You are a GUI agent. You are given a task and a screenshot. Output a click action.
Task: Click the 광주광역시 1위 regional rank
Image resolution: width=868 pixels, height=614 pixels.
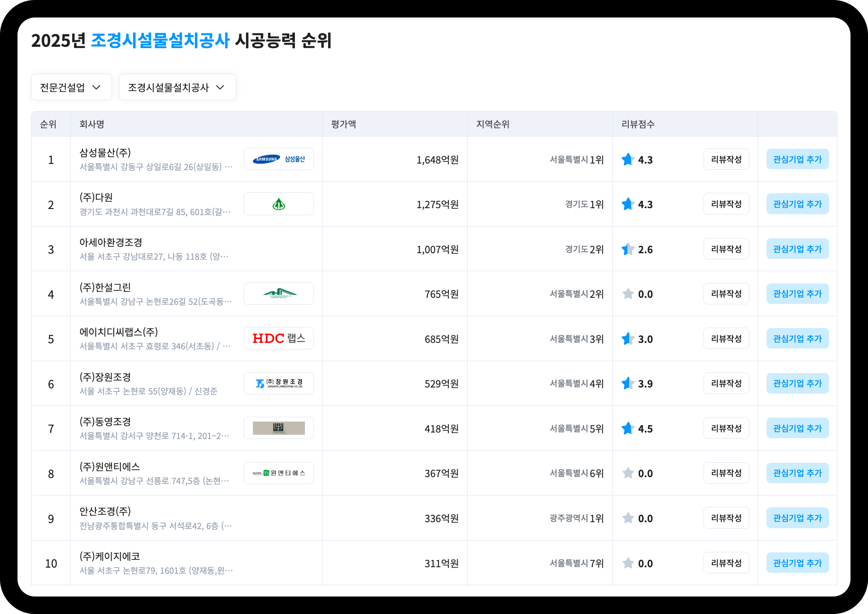tap(577, 518)
